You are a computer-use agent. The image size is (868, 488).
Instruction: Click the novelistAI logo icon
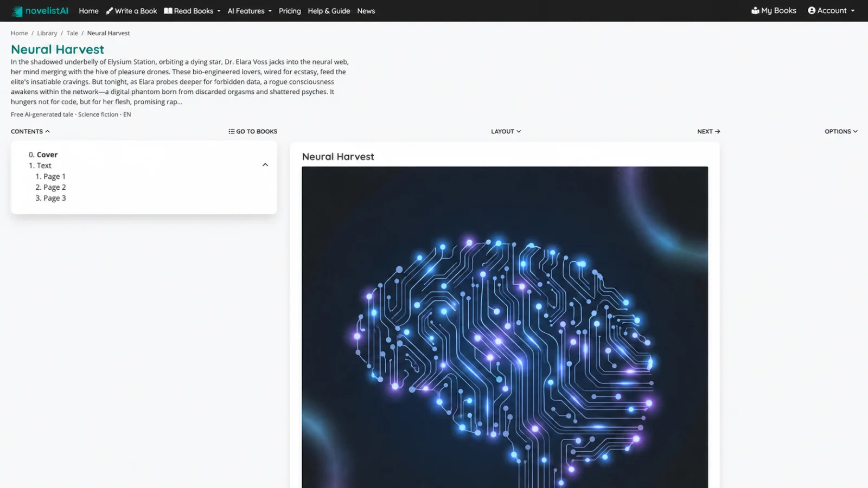tap(17, 11)
